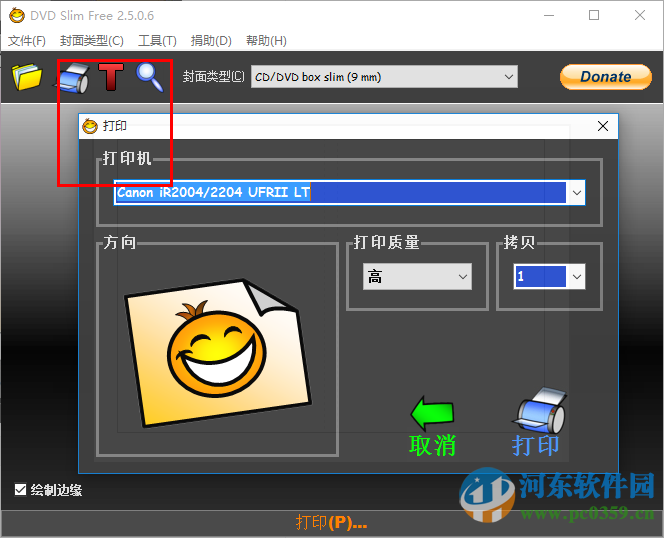The width and height of the screenshot is (664, 538).
Task: Select the red T text tool
Action: point(111,77)
